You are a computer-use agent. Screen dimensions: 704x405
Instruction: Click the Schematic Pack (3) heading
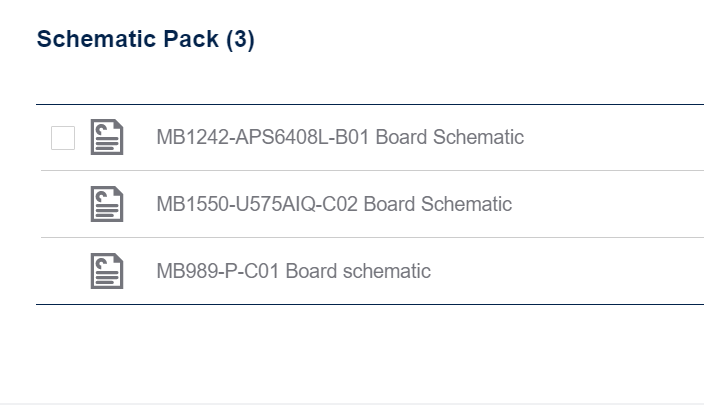tap(145, 39)
